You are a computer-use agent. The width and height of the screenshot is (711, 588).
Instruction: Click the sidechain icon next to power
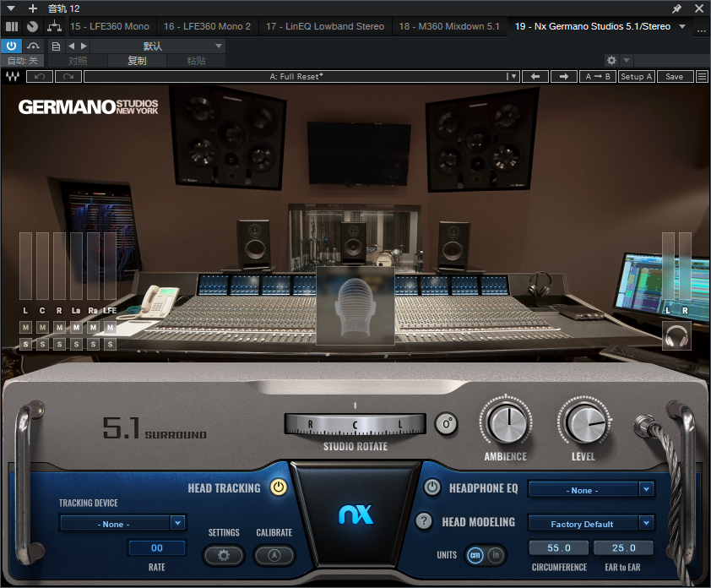tap(33, 46)
